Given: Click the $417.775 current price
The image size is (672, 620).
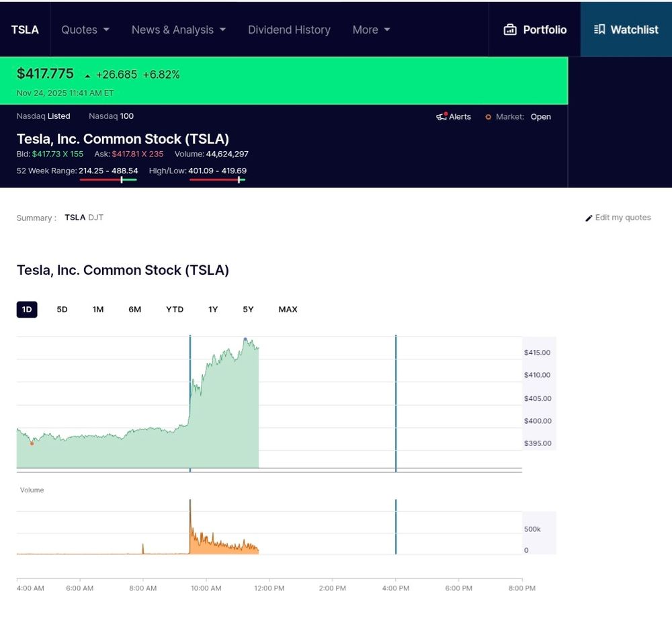Looking at the screenshot, I should 45,74.
